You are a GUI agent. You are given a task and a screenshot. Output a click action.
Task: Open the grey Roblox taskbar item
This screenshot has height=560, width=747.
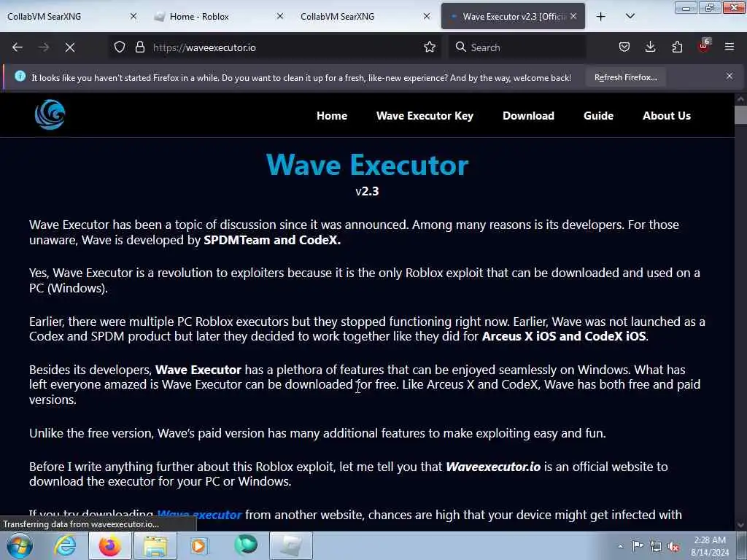click(291, 545)
